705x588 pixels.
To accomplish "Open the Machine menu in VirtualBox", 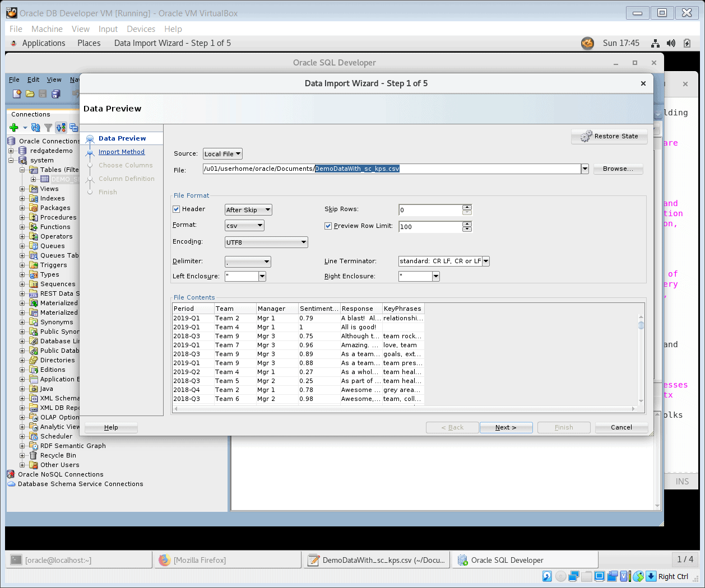I will pyautogui.click(x=47, y=29).
